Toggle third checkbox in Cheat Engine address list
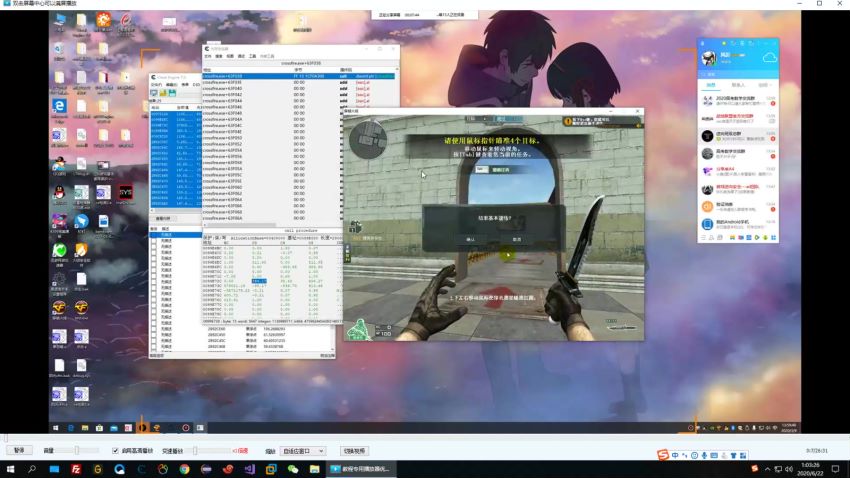 pyautogui.click(x=154, y=247)
